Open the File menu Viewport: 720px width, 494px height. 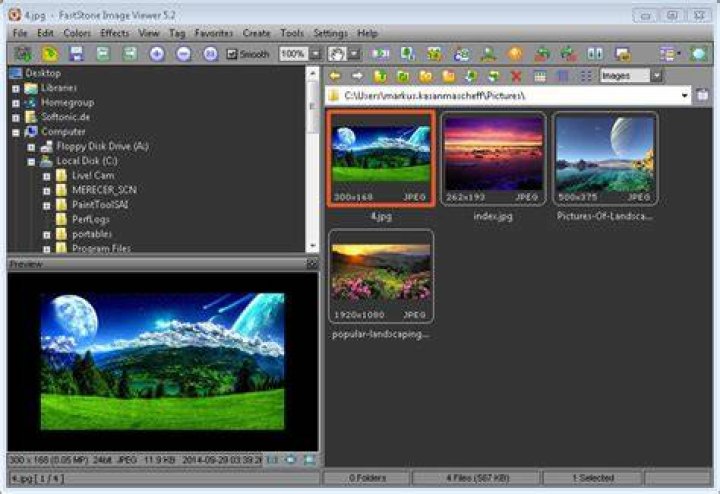point(20,33)
